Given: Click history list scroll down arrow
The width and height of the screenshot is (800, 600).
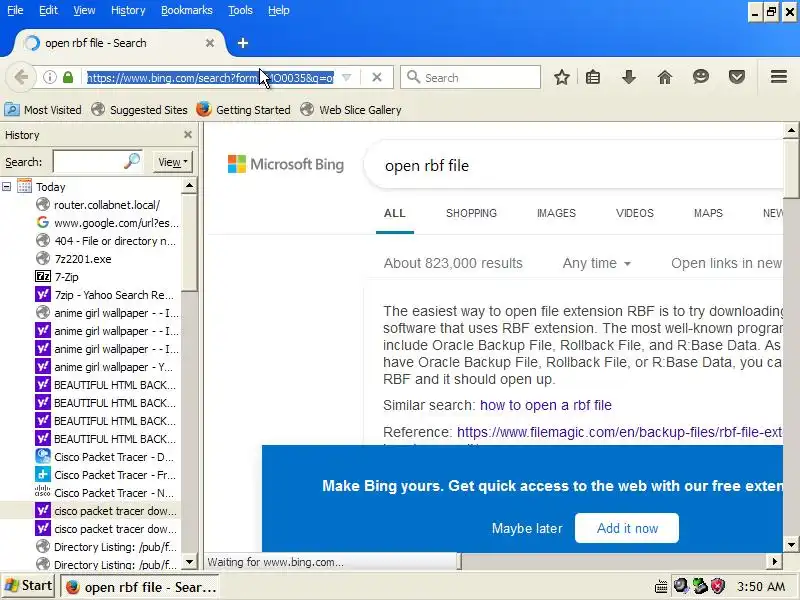Looking at the screenshot, I should (189, 562).
